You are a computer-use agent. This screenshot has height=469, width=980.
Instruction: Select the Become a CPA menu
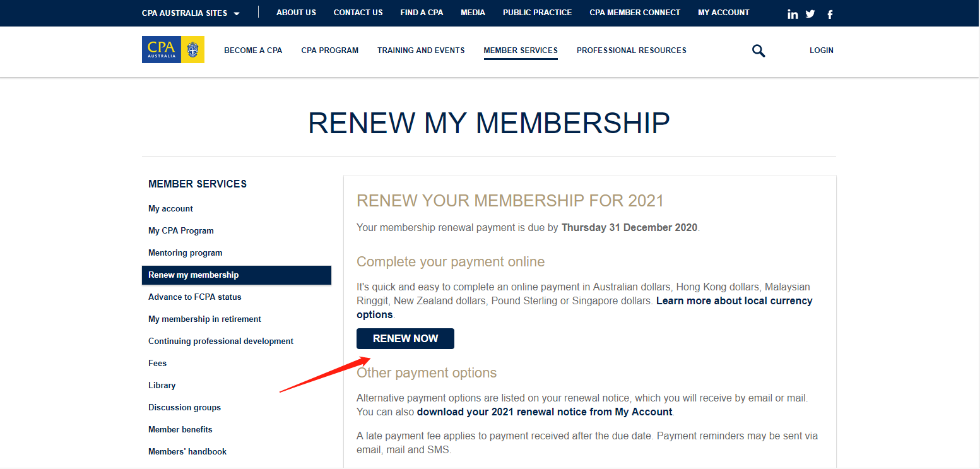point(253,50)
